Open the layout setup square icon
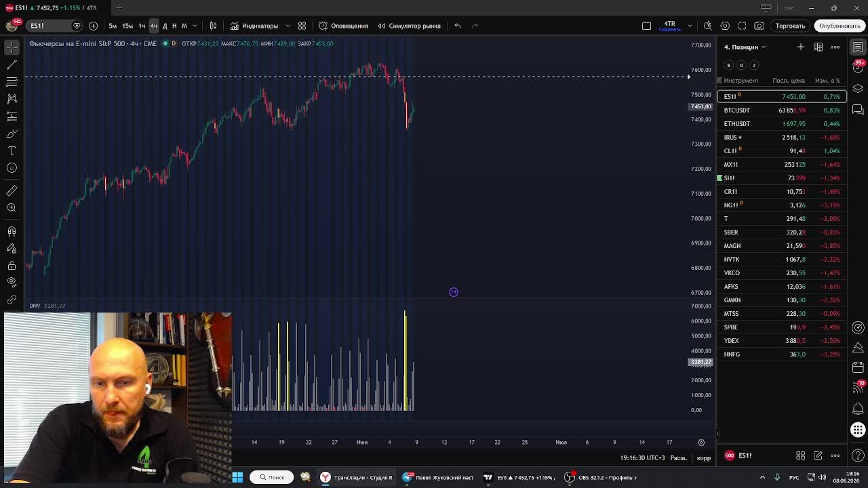This screenshot has width=868, height=488. point(646,26)
